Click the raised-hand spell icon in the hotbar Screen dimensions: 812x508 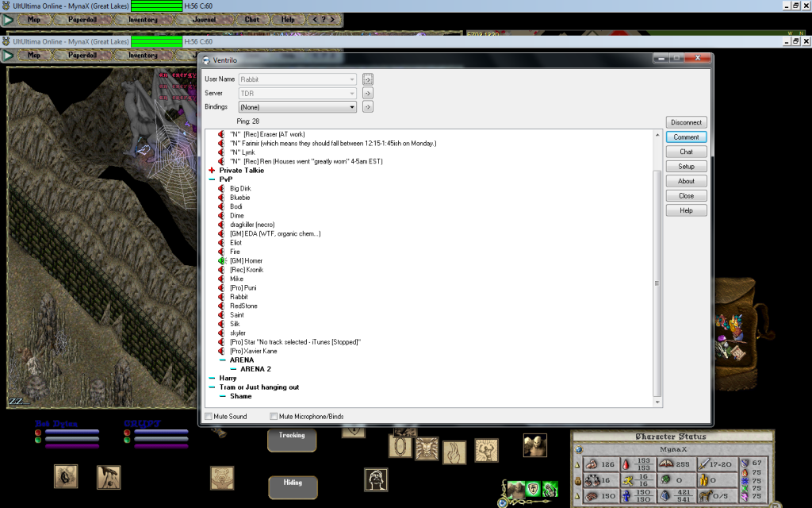(454, 452)
